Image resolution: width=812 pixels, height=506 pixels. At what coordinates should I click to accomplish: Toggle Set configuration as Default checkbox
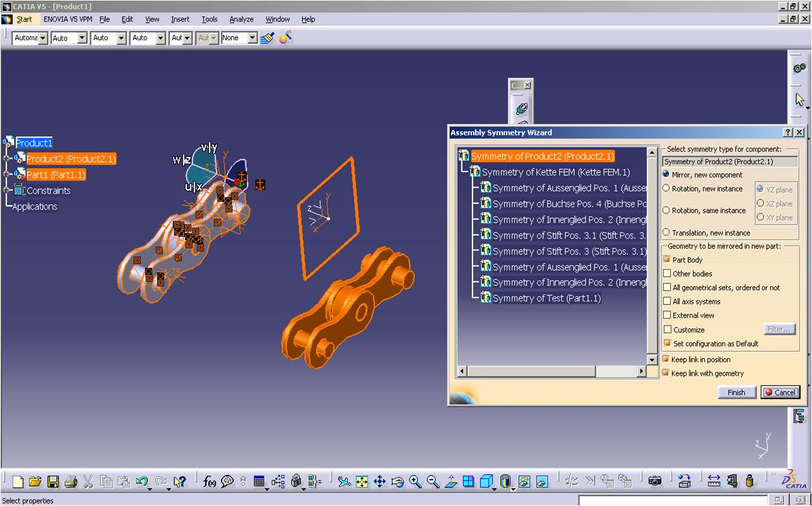tap(667, 343)
